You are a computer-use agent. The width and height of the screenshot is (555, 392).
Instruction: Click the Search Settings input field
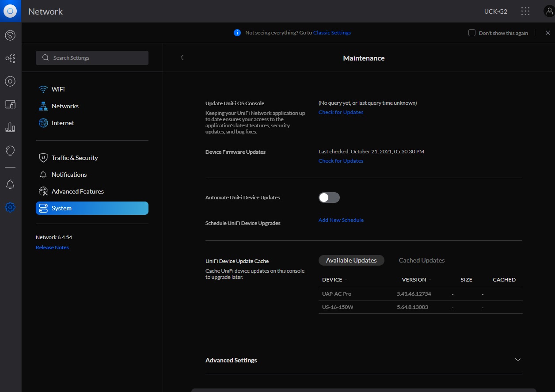(x=92, y=58)
